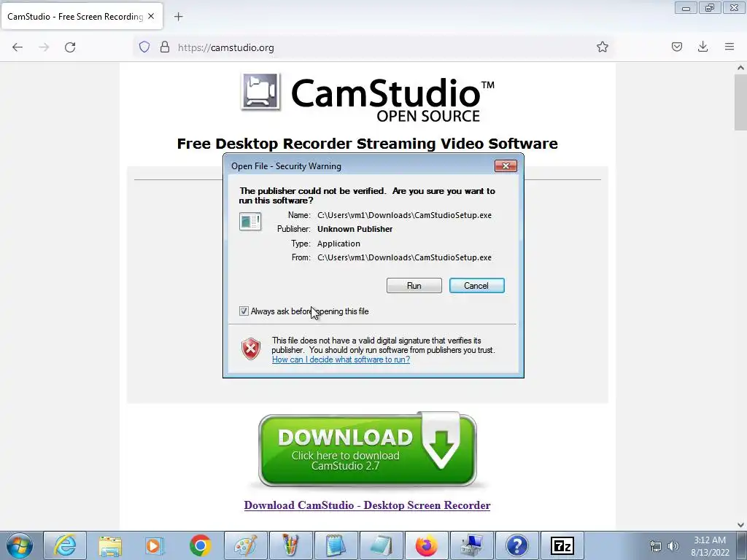
Task: Click the page scrollbar up arrow
Action: [740, 68]
